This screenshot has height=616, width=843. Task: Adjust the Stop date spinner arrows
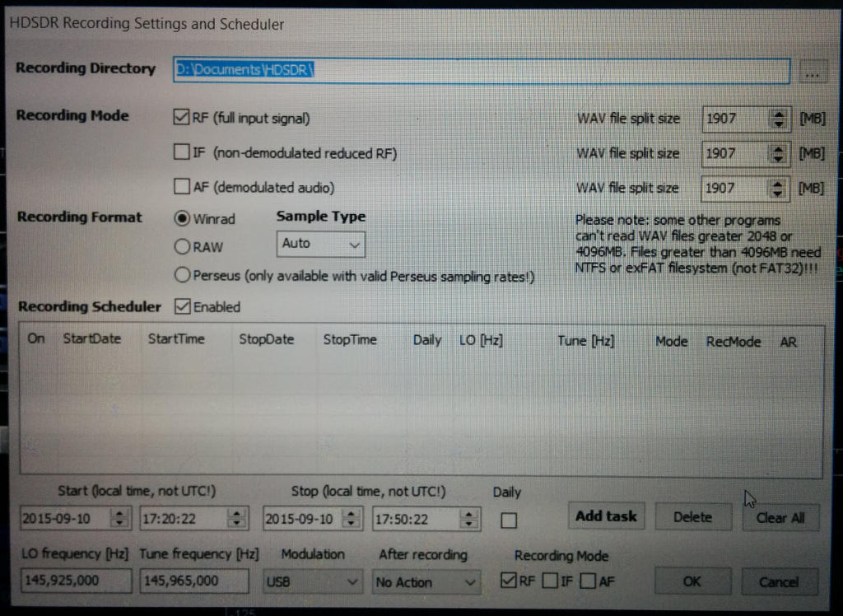pyautogui.click(x=351, y=519)
